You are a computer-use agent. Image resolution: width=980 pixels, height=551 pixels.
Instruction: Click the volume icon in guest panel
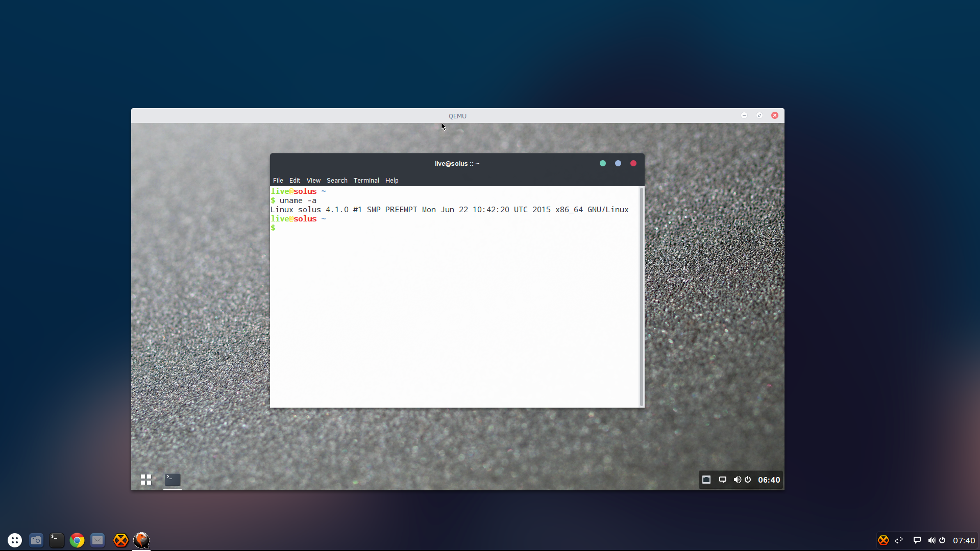(737, 480)
